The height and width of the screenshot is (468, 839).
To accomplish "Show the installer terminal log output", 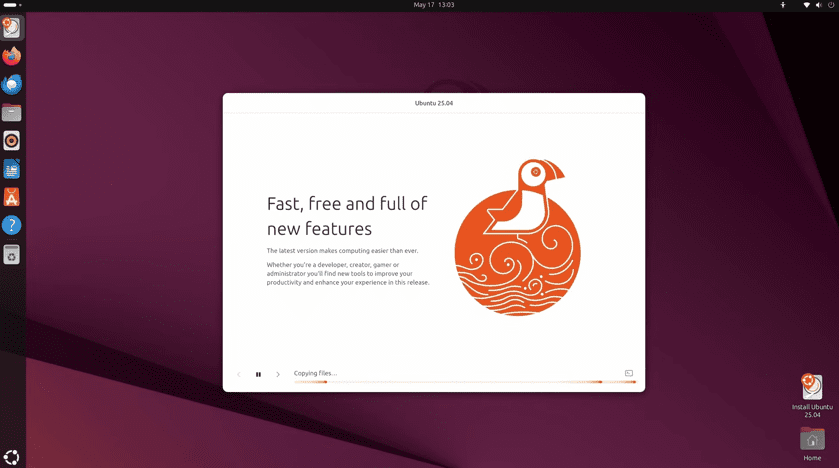I will click(629, 373).
